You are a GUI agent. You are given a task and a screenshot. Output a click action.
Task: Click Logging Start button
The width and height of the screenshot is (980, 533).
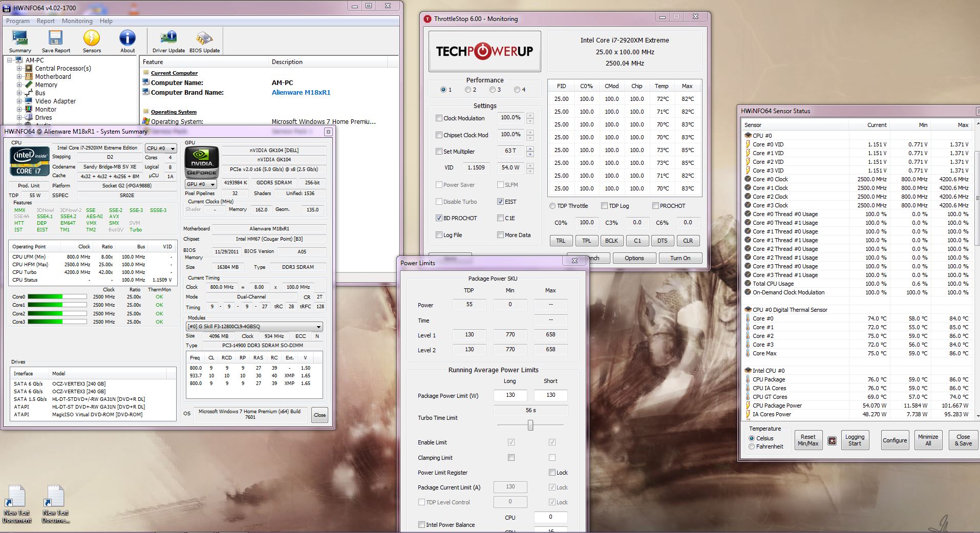pyautogui.click(x=855, y=440)
